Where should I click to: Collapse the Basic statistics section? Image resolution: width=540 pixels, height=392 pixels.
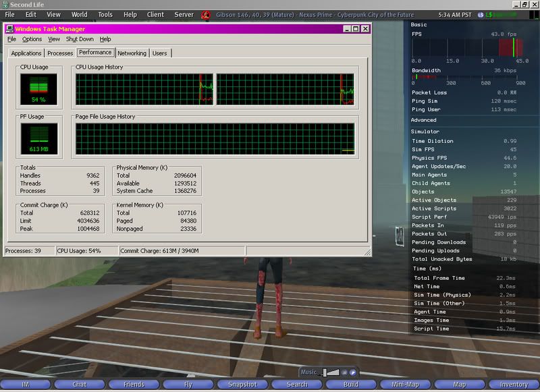(418, 24)
